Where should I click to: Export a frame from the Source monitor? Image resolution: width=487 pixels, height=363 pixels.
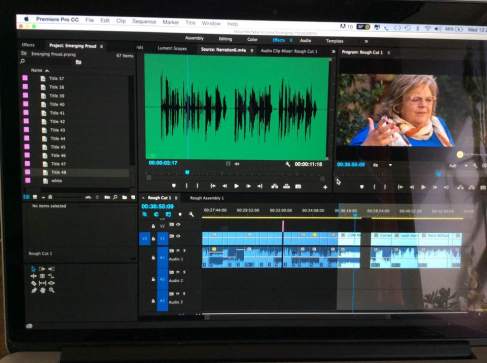(298, 186)
